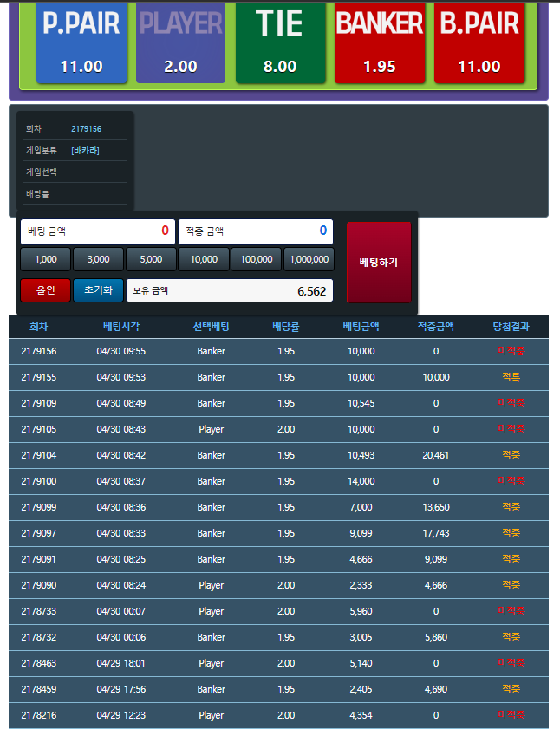The width and height of the screenshot is (560, 735).
Task: Click the 베팅하기 place bet button
Action: pyautogui.click(x=378, y=262)
